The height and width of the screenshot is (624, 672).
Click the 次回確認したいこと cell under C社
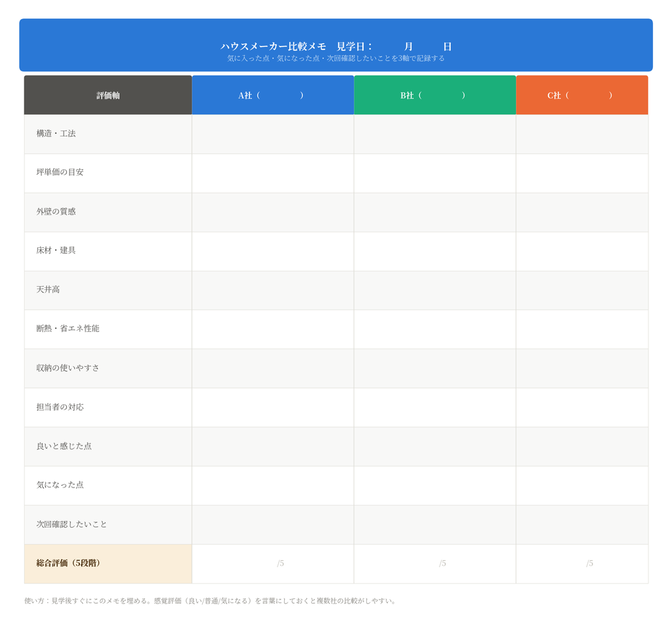pos(582,524)
